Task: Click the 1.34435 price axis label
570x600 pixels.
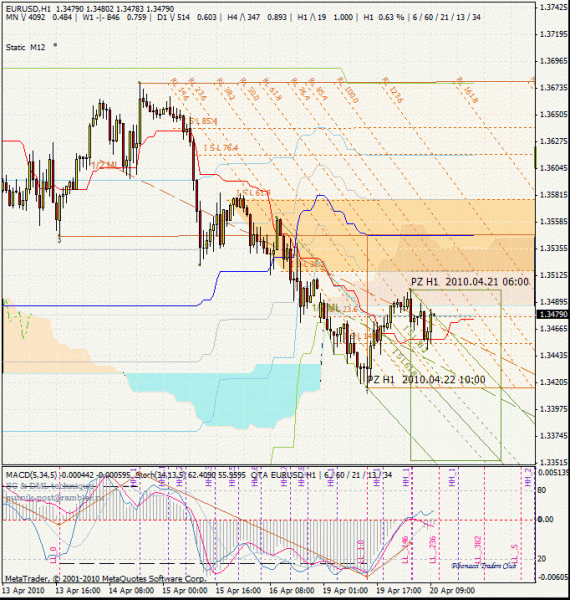Action: coord(553,355)
